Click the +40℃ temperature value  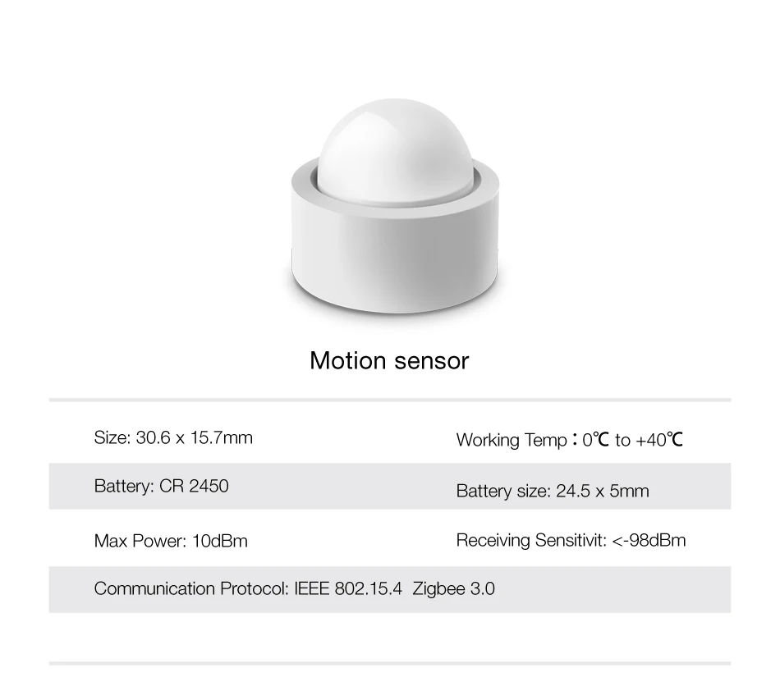[x=659, y=440]
